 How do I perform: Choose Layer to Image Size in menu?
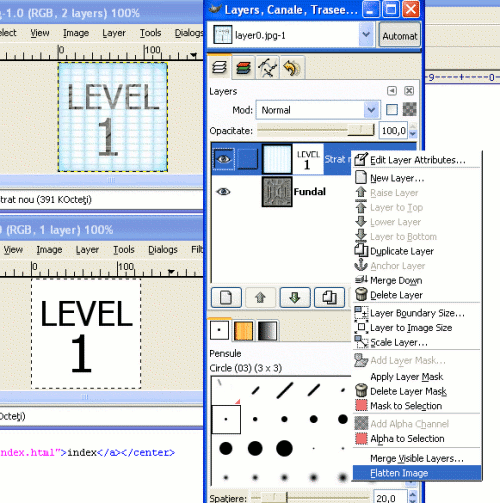click(416, 328)
